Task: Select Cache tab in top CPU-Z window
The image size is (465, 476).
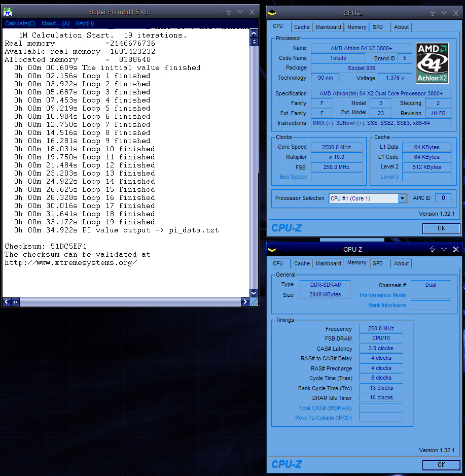Action: point(302,27)
